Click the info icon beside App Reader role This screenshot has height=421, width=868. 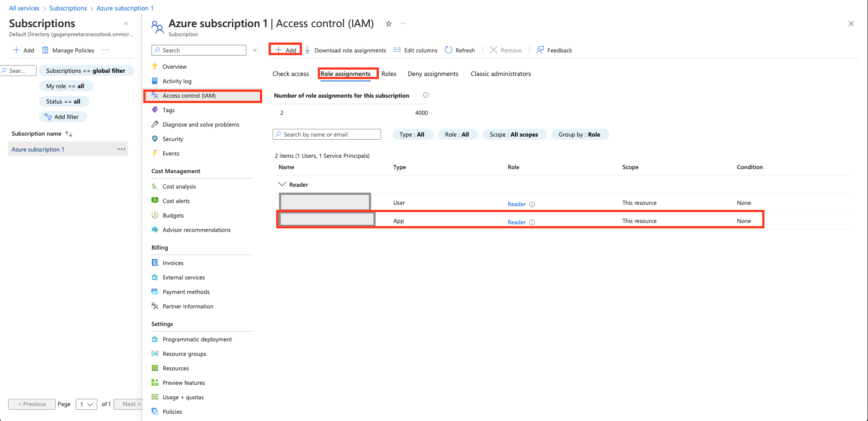pyautogui.click(x=532, y=222)
